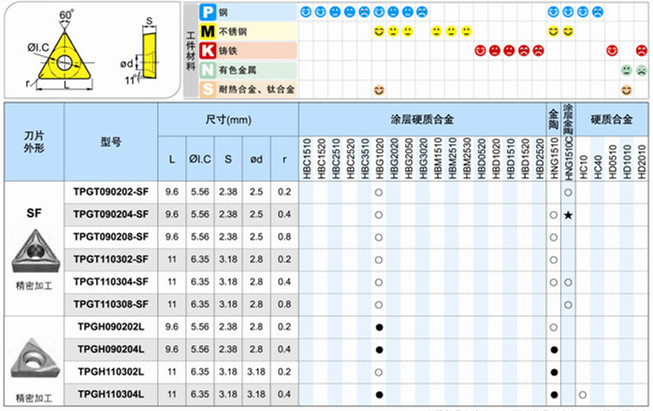Select model TPGT110308-SF
The height and width of the screenshot is (411, 653).
click(x=111, y=303)
